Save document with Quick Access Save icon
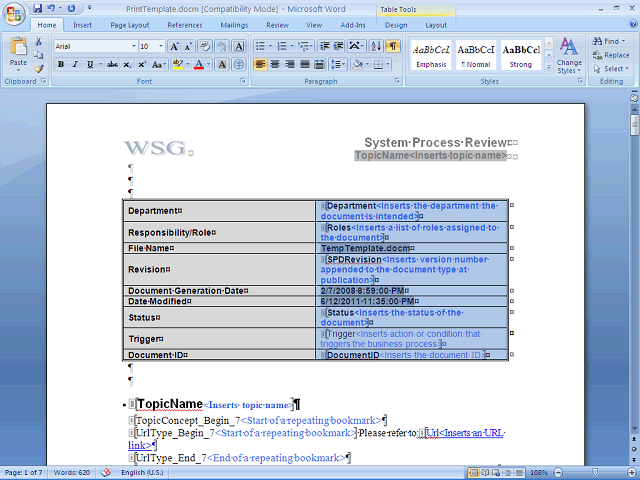The image size is (640, 480). 38,8
